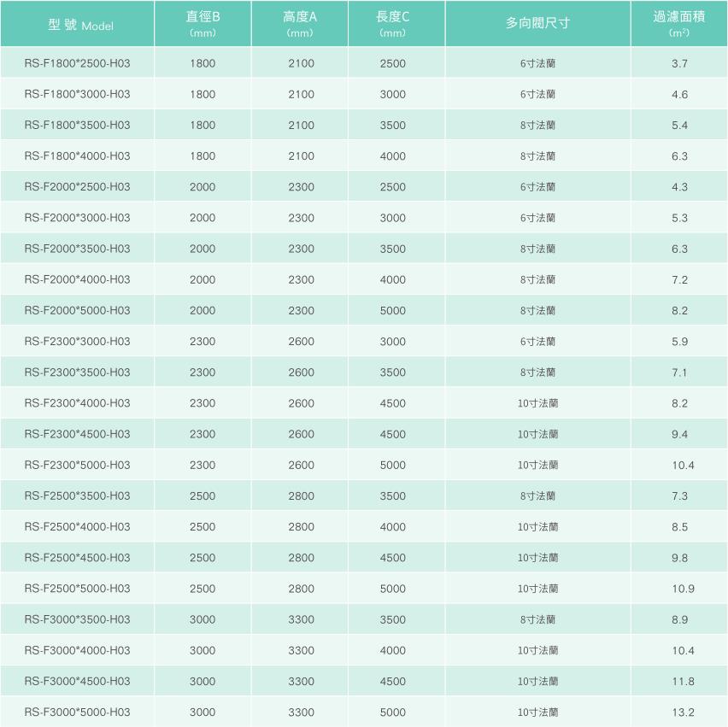Select the RS-F2300*3000-H03 row label
Viewport: 728px width, 727px height.
point(77,342)
